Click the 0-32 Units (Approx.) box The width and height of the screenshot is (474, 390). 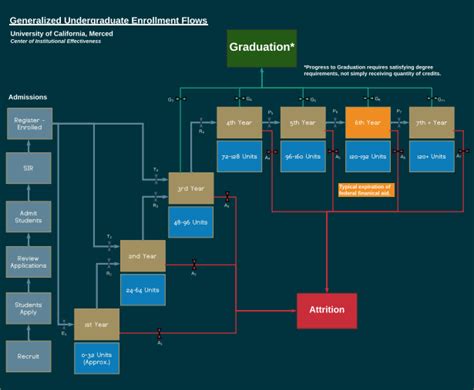pyautogui.click(x=97, y=358)
